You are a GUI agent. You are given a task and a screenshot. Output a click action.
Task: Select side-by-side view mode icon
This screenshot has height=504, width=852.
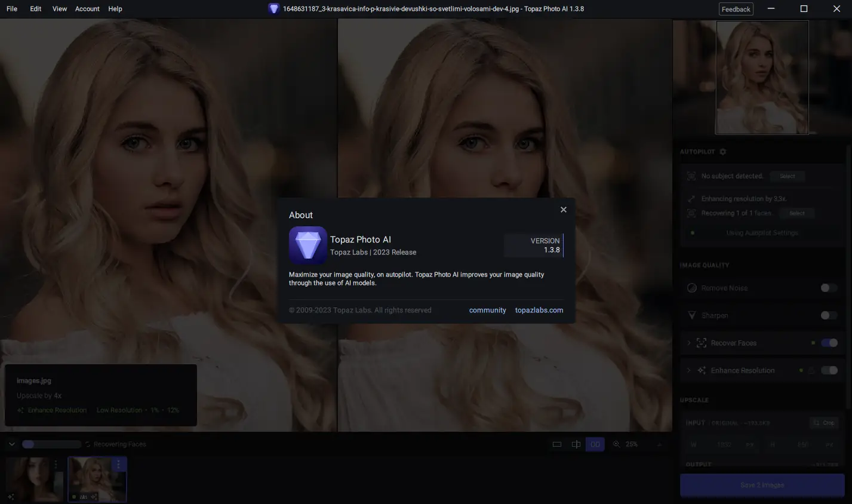(595, 444)
